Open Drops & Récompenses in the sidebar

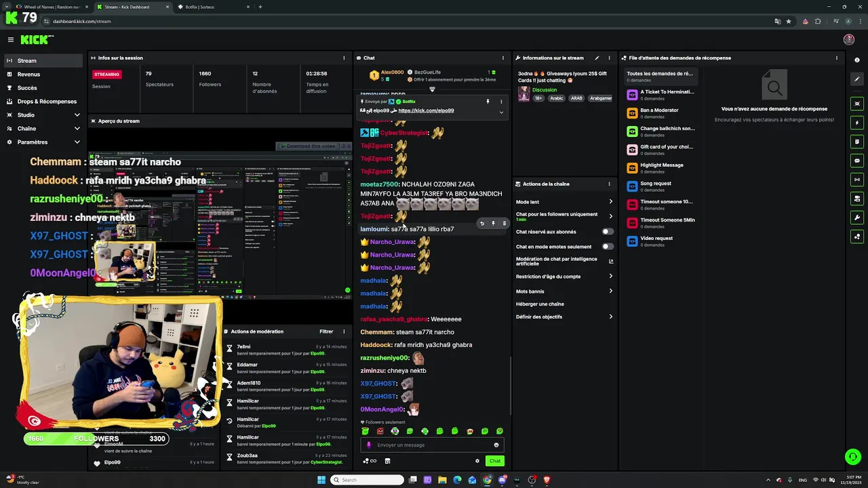(x=43, y=101)
